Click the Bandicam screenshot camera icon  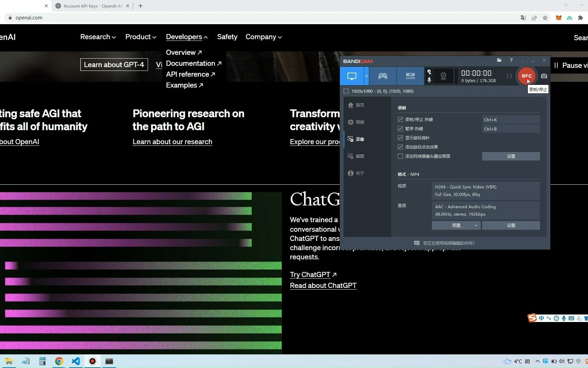pyautogui.click(x=544, y=76)
